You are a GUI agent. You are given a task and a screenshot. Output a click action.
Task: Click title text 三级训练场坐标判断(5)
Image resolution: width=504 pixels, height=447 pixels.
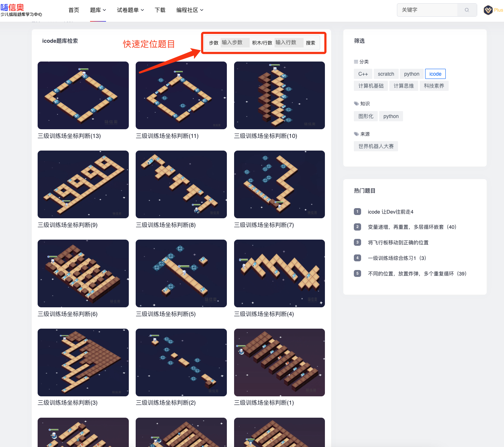166,314
